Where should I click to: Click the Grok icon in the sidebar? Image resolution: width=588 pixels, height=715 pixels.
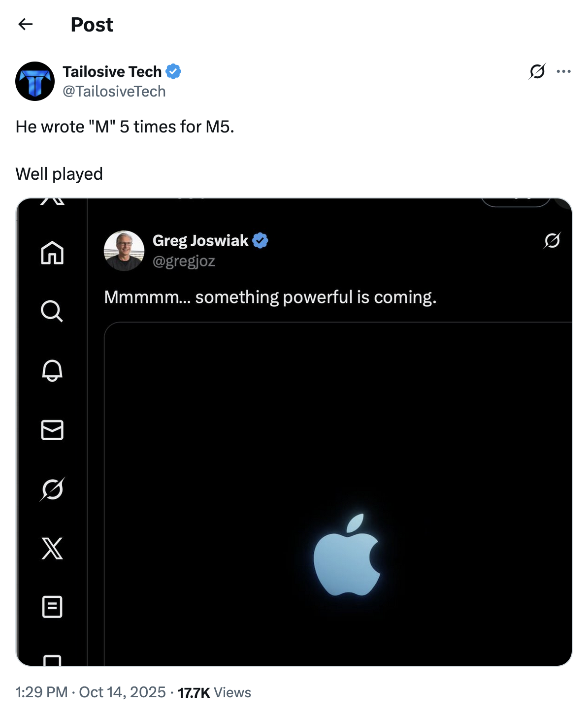pos(52,489)
